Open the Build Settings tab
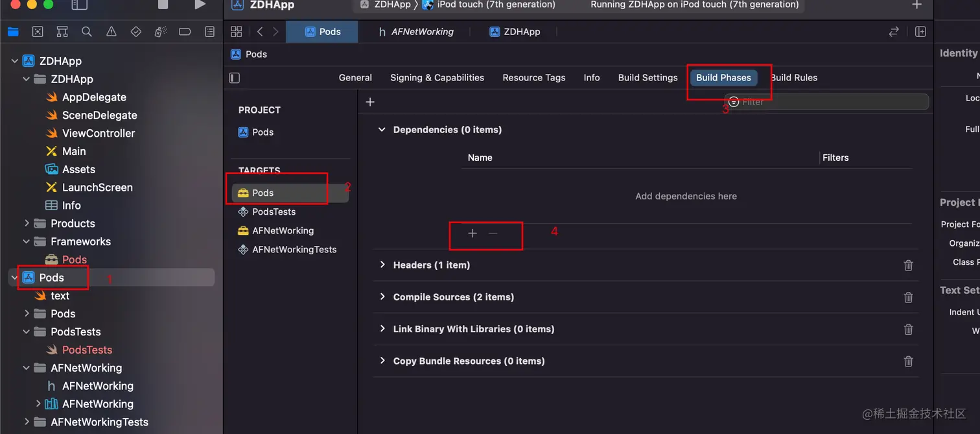The image size is (980, 434). 648,78
